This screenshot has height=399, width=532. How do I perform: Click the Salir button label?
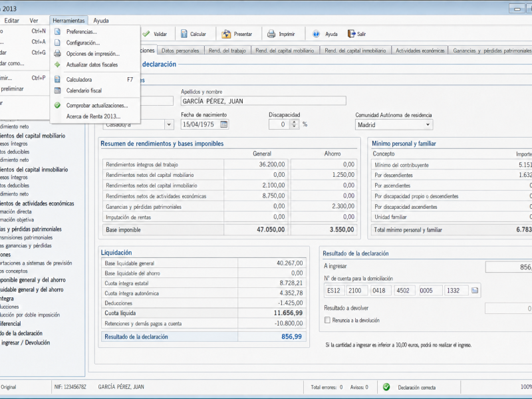pyautogui.click(x=361, y=34)
